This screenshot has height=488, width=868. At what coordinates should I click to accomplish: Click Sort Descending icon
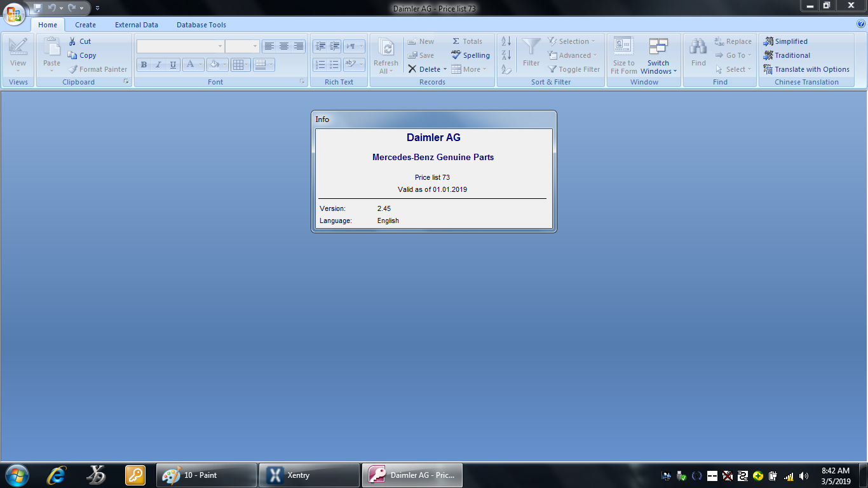pos(506,55)
